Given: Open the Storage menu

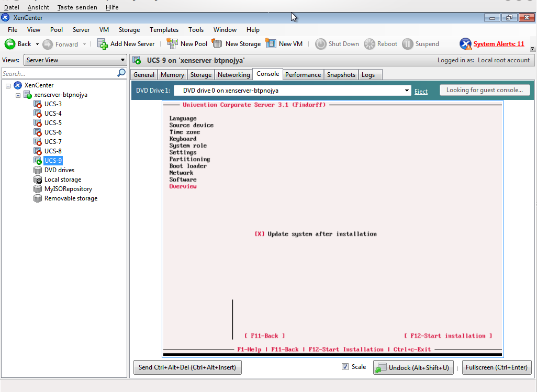Looking at the screenshot, I should pos(129,30).
